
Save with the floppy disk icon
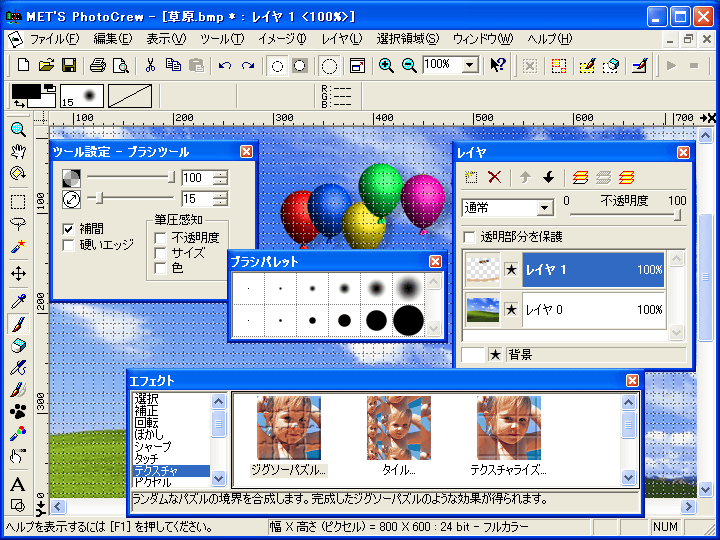pos(69,66)
